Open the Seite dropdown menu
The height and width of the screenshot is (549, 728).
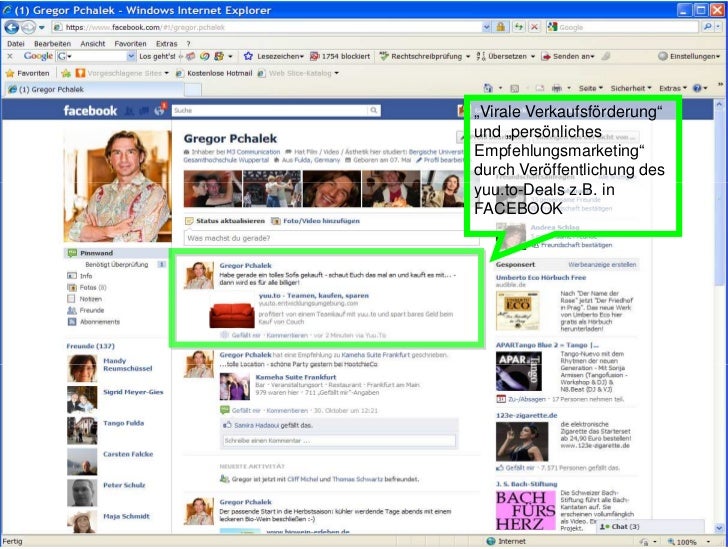[x=591, y=88]
